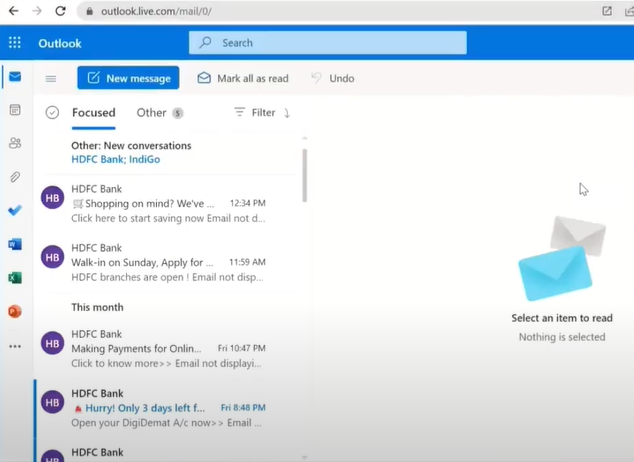Open the Mail icon in sidebar
Viewport: 634px width, 462px height.
pyautogui.click(x=15, y=76)
